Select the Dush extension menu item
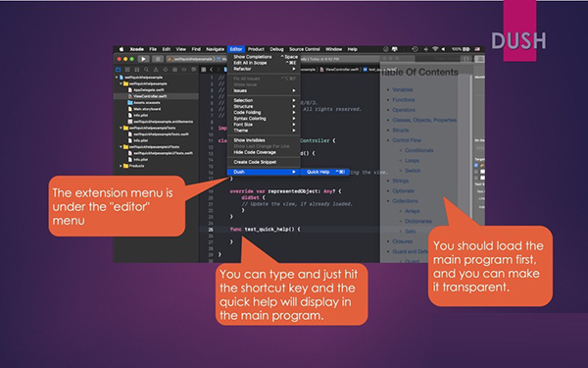Viewport: 588px width, 368px height. [x=264, y=172]
